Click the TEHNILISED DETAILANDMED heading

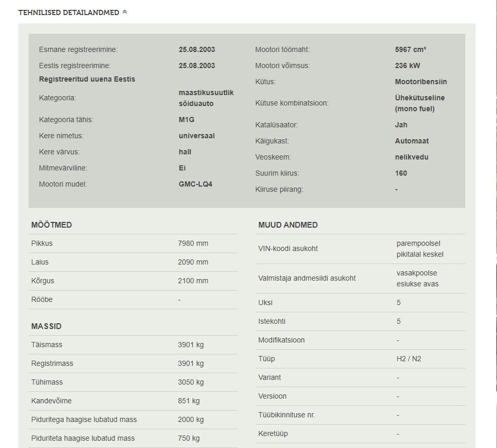point(69,12)
